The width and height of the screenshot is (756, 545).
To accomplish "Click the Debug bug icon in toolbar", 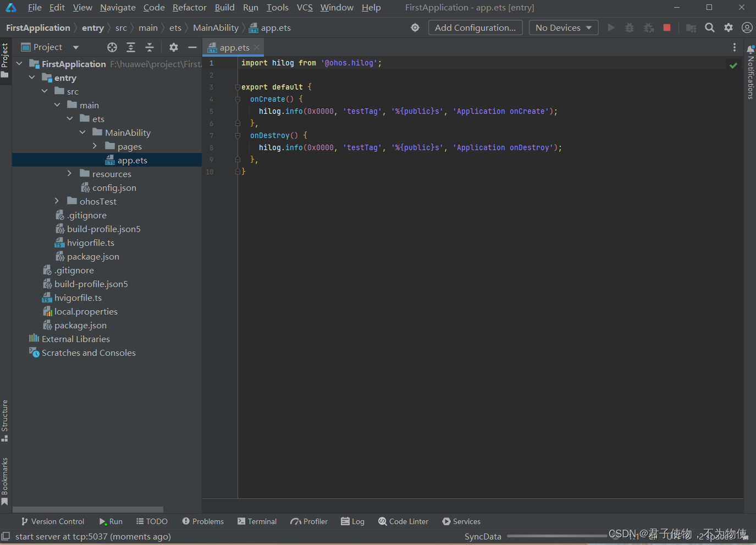I will click(630, 27).
